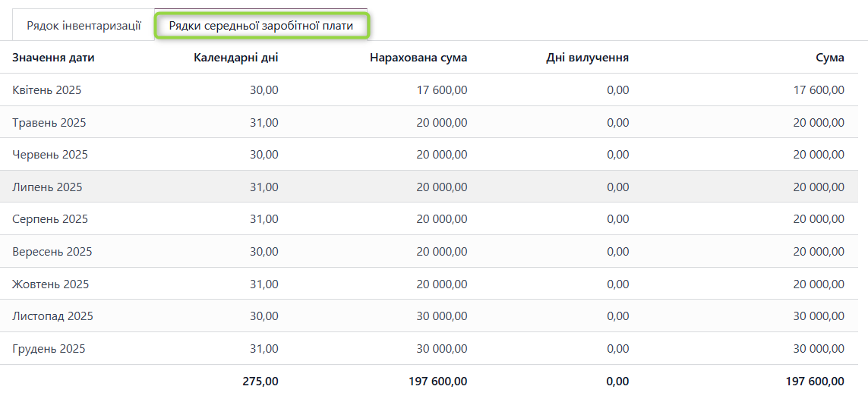868x402 pixels.
Task: Click the Дні вилучення column header
Action: [587, 58]
